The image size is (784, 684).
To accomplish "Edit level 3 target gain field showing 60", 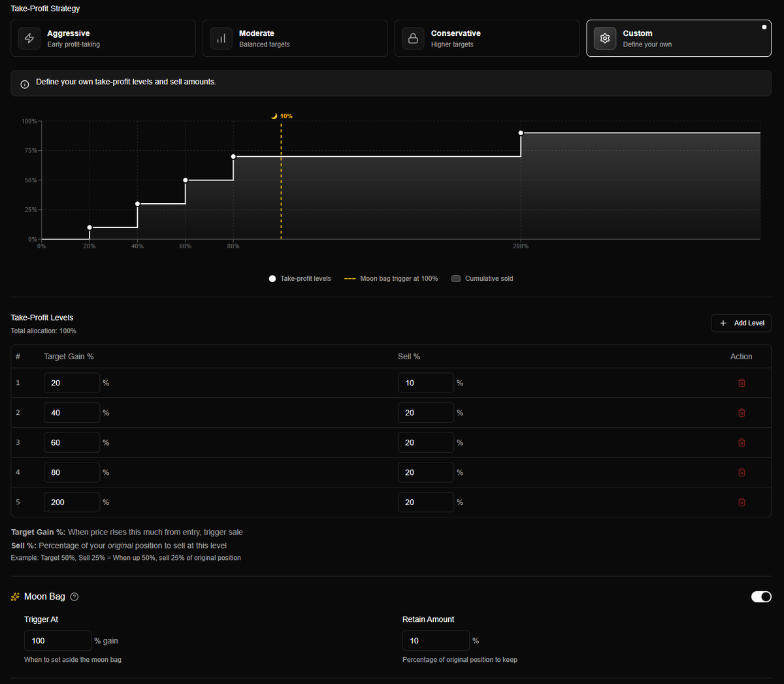I will click(x=72, y=442).
